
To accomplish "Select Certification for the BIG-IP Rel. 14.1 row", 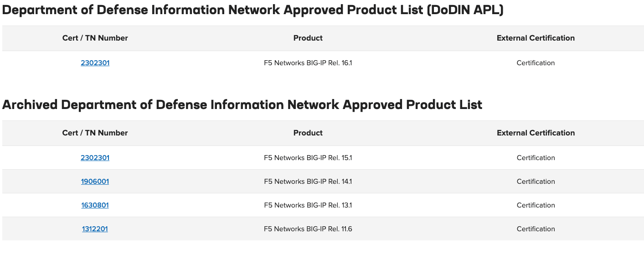I will pyautogui.click(x=536, y=182).
